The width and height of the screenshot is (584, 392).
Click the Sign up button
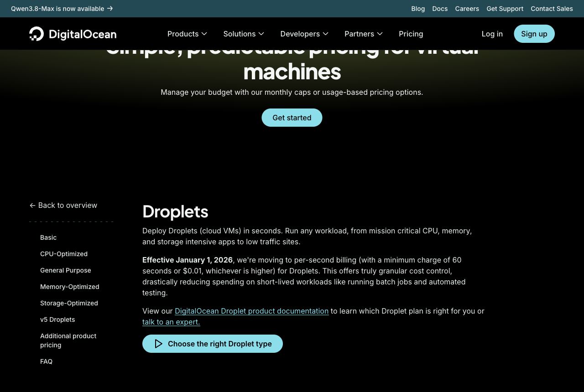tap(534, 34)
